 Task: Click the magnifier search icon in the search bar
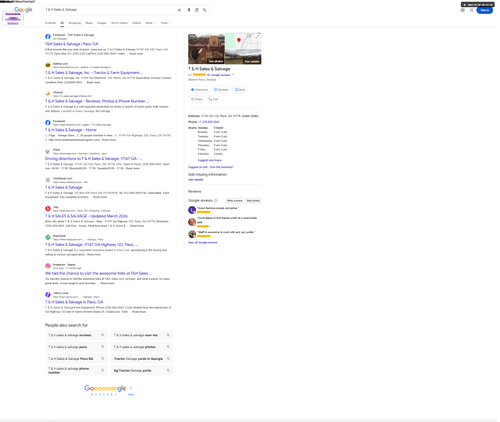click(x=205, y=10)
